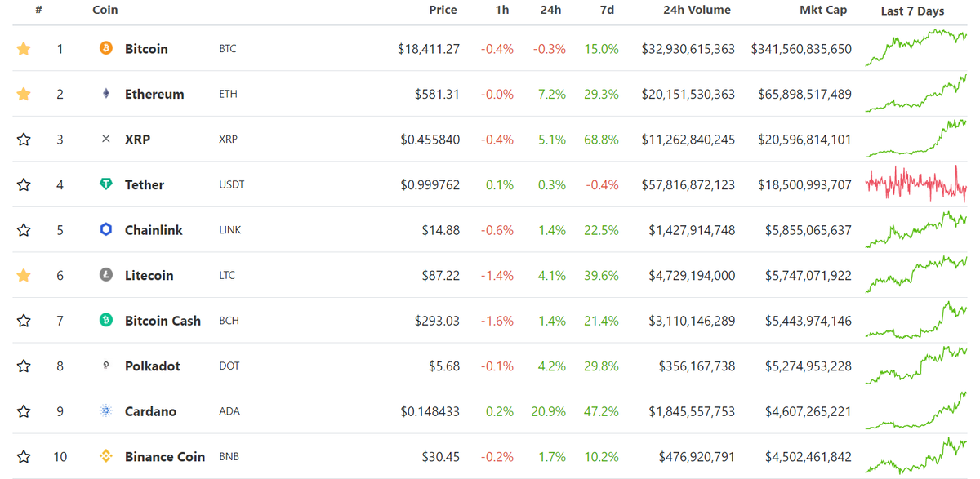
Task: Click Ethereum's price $581.31
Action: [x=437, y=94]
